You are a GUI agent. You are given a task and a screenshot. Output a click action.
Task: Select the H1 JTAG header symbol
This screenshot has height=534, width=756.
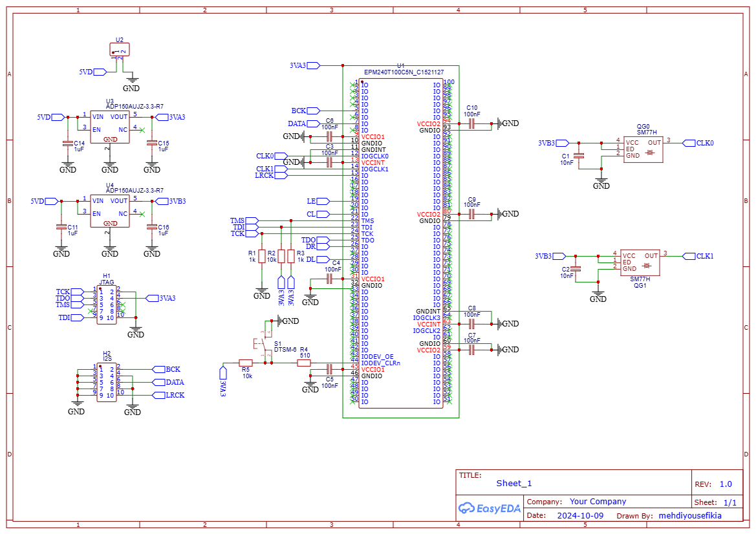[107, 304]
